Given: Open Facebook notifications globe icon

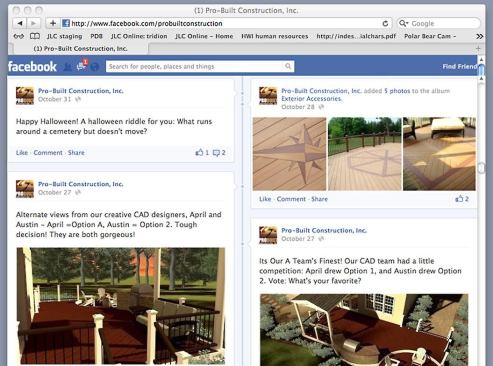Looking at the screenshot, I should 95,67.
